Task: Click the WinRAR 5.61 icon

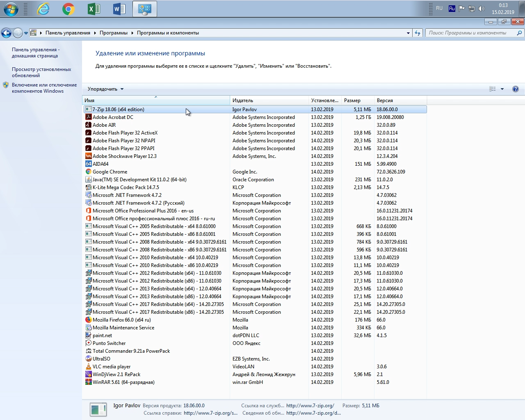Action: [x=88, y=382]
